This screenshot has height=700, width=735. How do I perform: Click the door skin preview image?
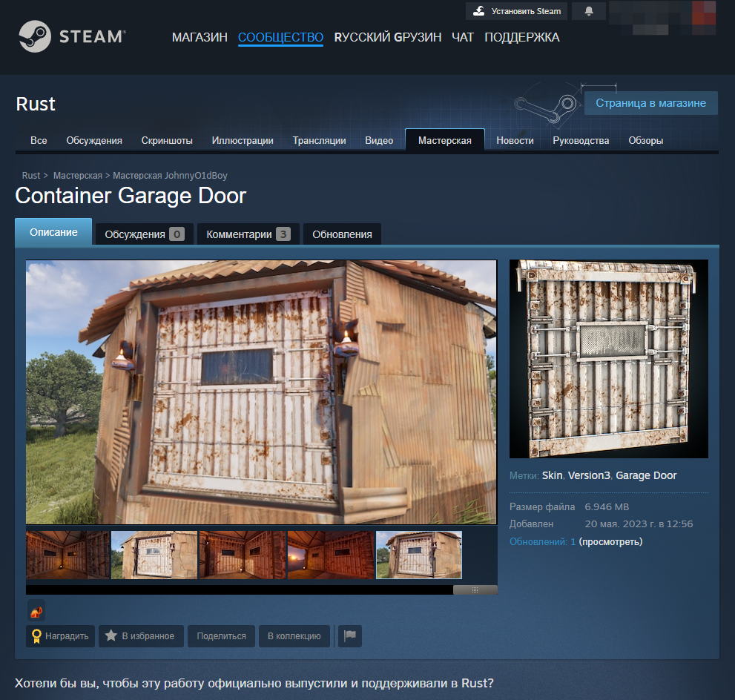[x=608, y=358]
